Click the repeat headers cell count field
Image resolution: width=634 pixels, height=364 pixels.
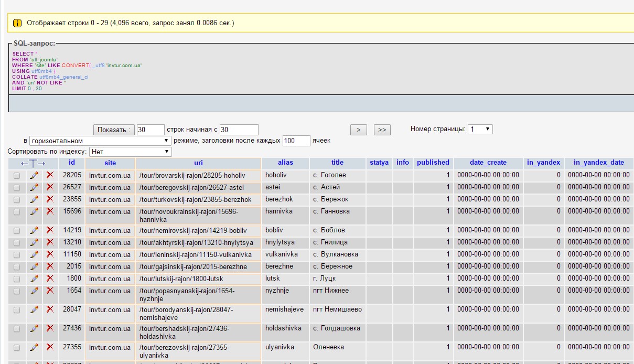[296, 141]
